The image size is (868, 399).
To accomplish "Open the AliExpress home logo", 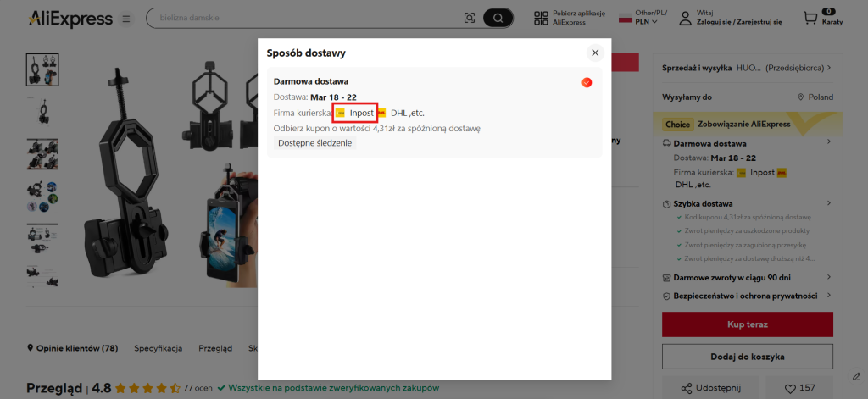I will tap(71, 19).
